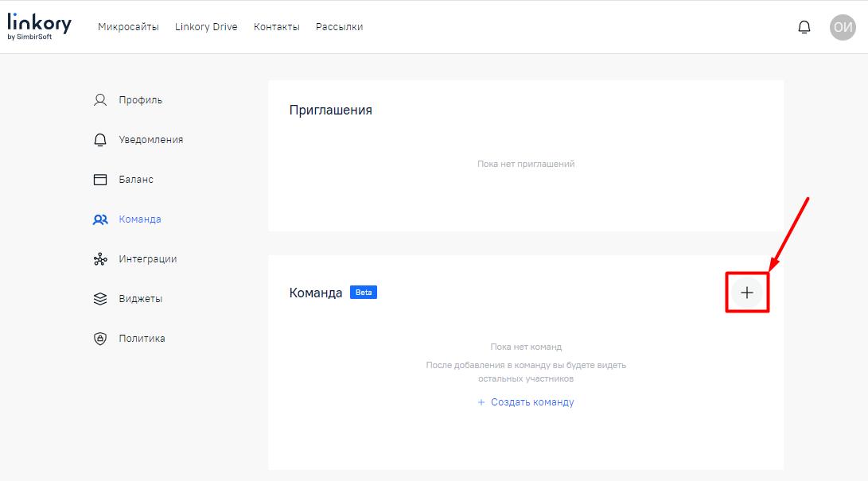Open the ОИ profile avatar menu
This screenshot has width=868, height=481.
[843, 25]
